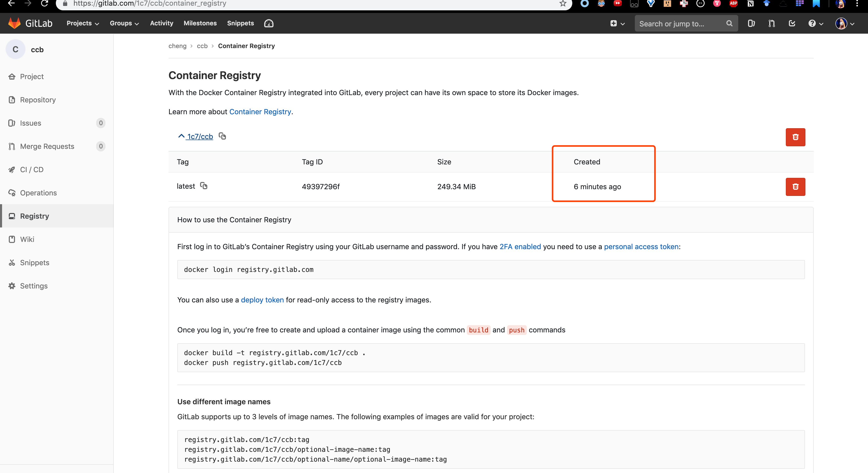868x473 pixels.
Task: Open the deploy token link
Action: [262, 300]
